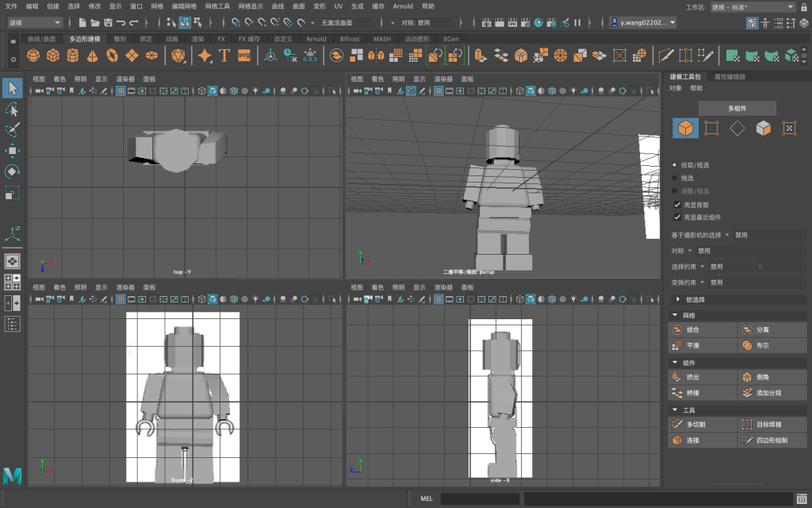Click the 多组件 button
The image size is (812, 508).
[x=737, y=108]
